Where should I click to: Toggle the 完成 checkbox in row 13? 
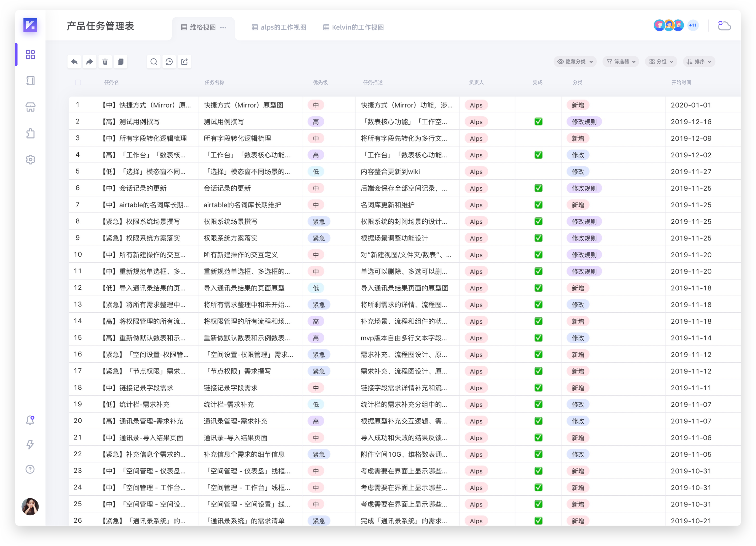(x=538, y=304)
